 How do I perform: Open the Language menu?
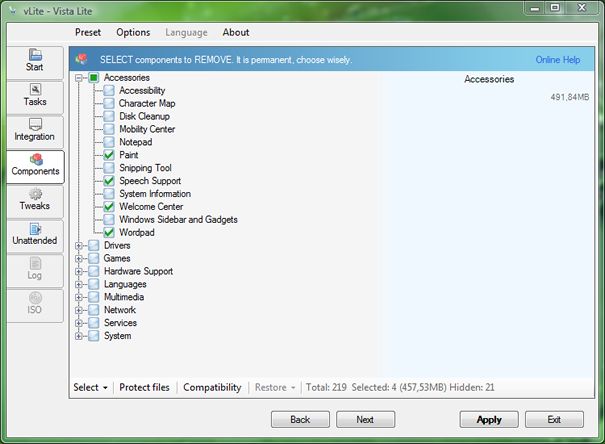[186, 32]
